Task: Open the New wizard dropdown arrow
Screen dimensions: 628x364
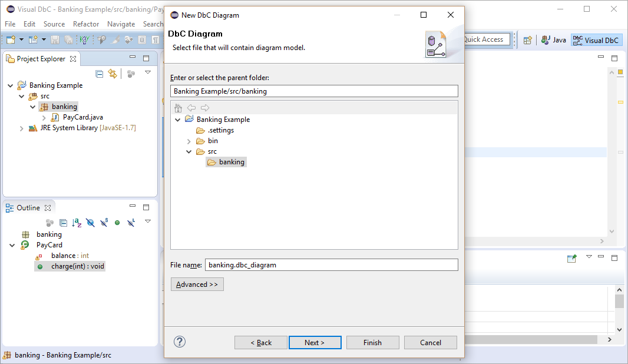Action: [21, 39]
